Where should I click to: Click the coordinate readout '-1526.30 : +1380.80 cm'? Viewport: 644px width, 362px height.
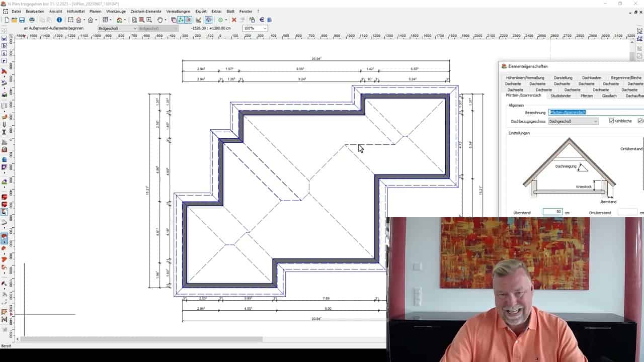211,29
